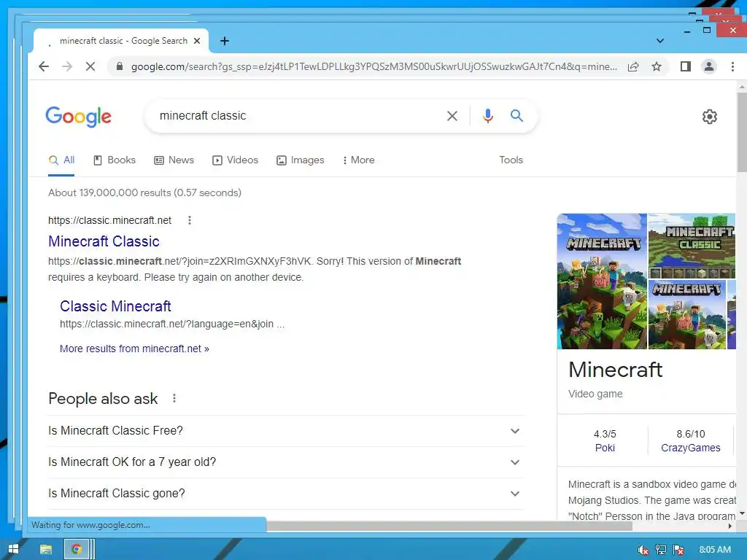Viewport: 747px width, 560px height.
Task: Open the Tools search options
Action: coord(511,160)
